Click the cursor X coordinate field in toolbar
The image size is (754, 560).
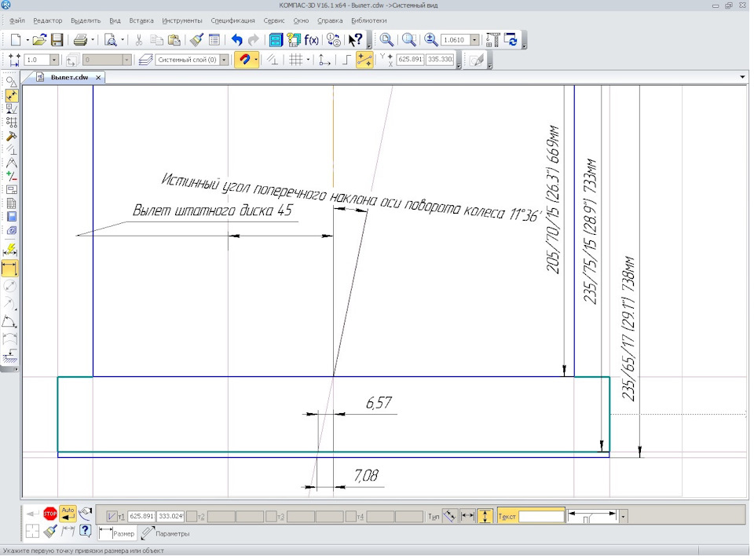pos(410,59)
